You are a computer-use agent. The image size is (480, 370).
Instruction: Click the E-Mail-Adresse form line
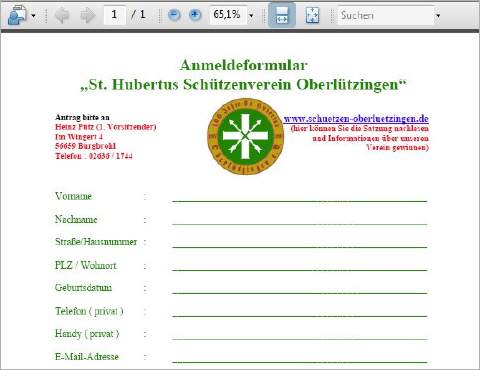[x=300, y=362]
